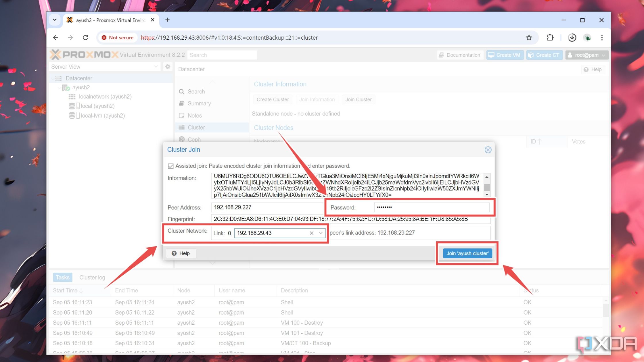The height and width of the screenshot is (362, 644).
Task: Open the browser extensions menu
Action: [x=550, y=38]
